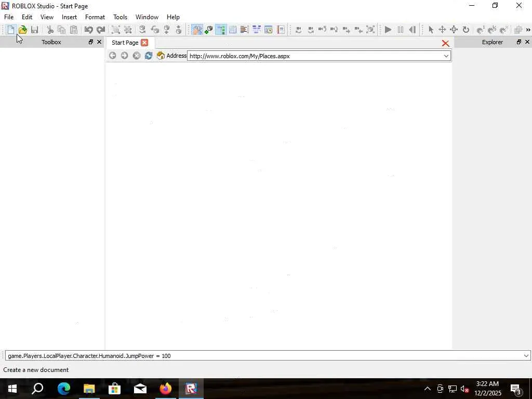
Task: Open Firefox from the taskbar
Action: click(166, 389)
